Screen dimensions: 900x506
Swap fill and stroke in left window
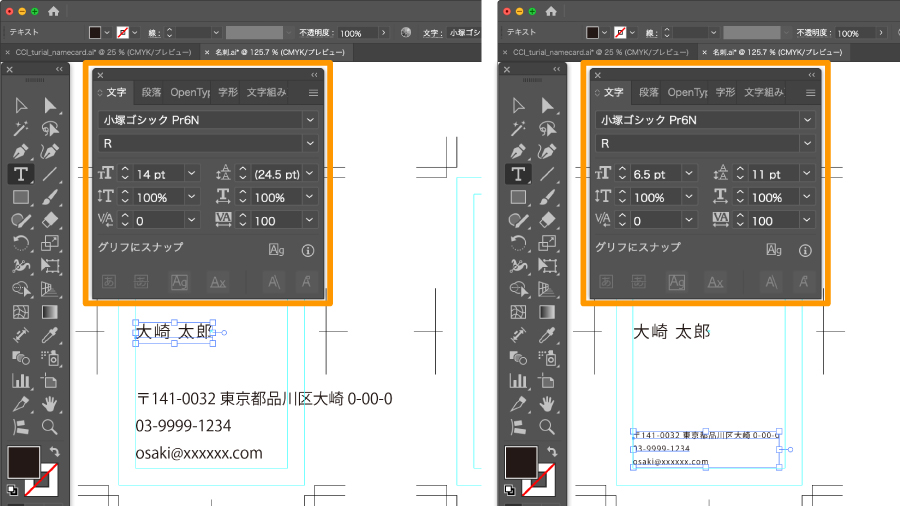[x=55, y=451]
